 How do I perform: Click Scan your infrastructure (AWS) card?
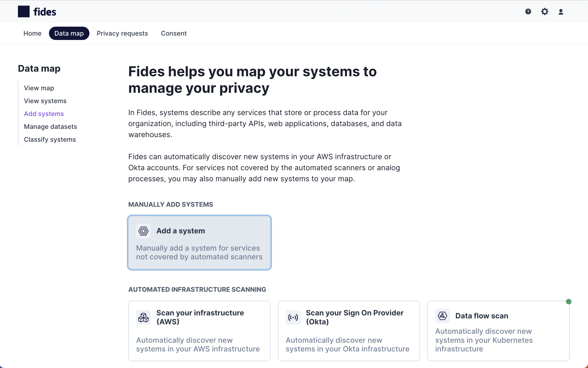(199, 331)
